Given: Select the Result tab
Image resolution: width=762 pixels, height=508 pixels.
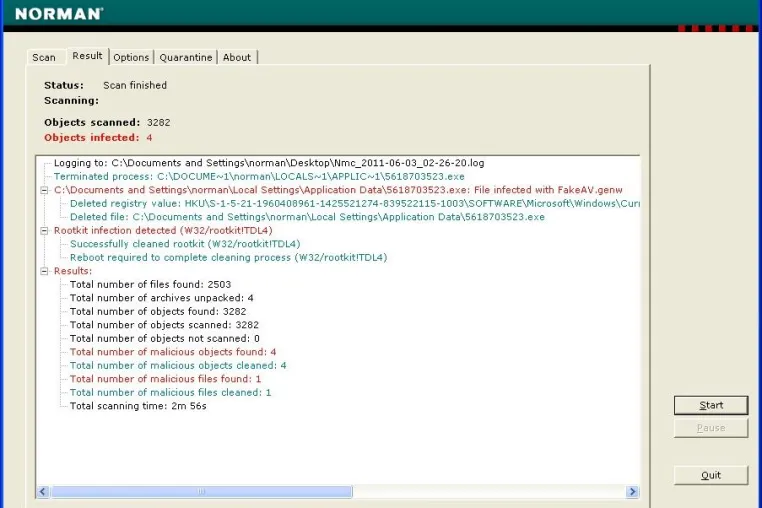Looking at the screenshot, I should pos(87,56).
